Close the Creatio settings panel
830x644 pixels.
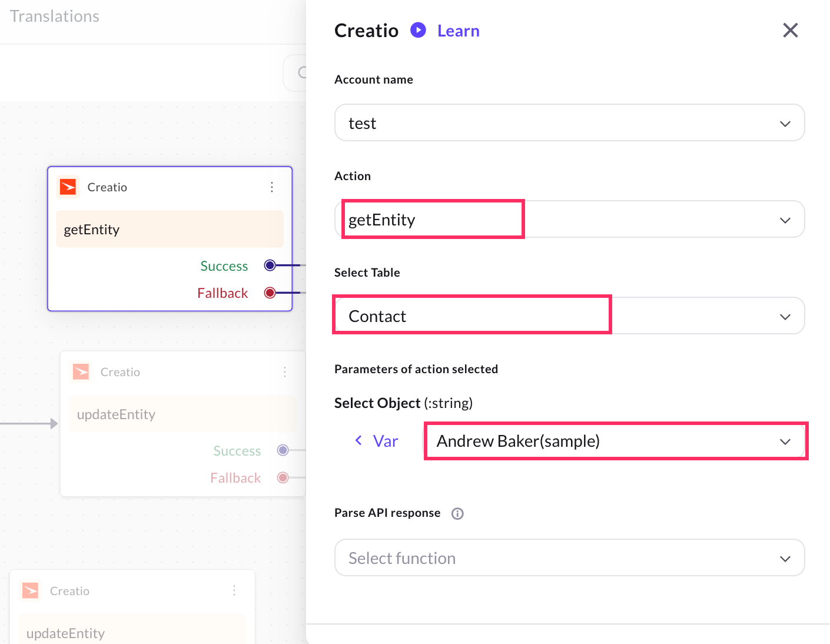tap(790, 30)
